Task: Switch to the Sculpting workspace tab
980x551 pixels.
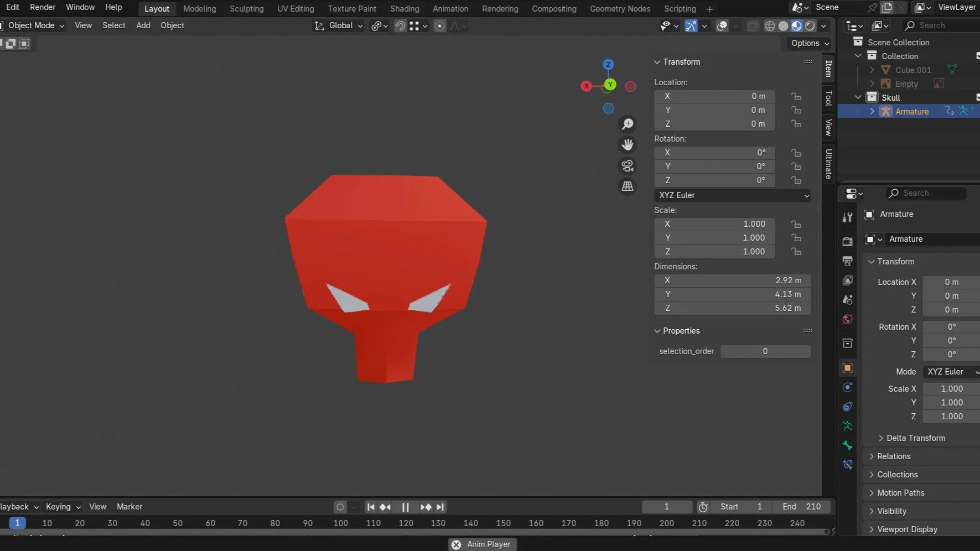Action: [246, 9]
